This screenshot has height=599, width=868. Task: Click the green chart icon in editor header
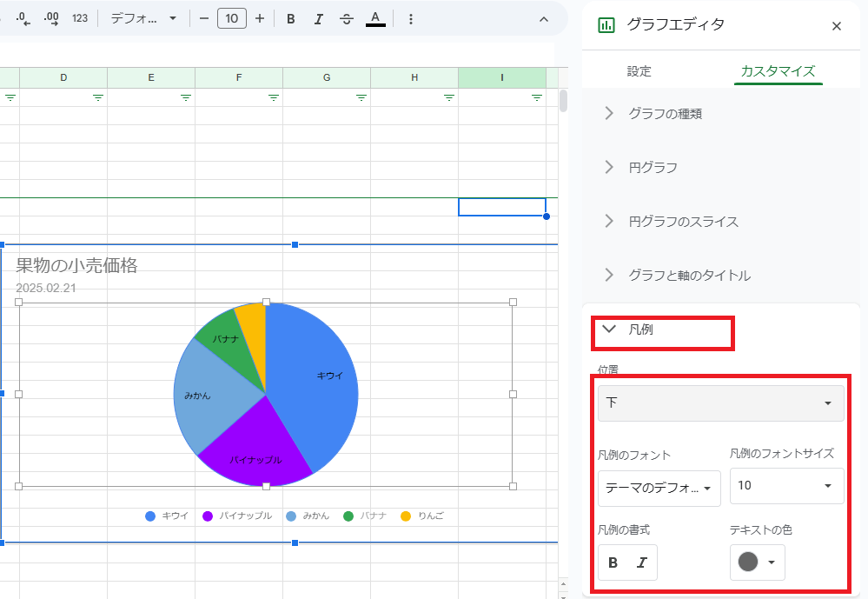click(606, 25)
